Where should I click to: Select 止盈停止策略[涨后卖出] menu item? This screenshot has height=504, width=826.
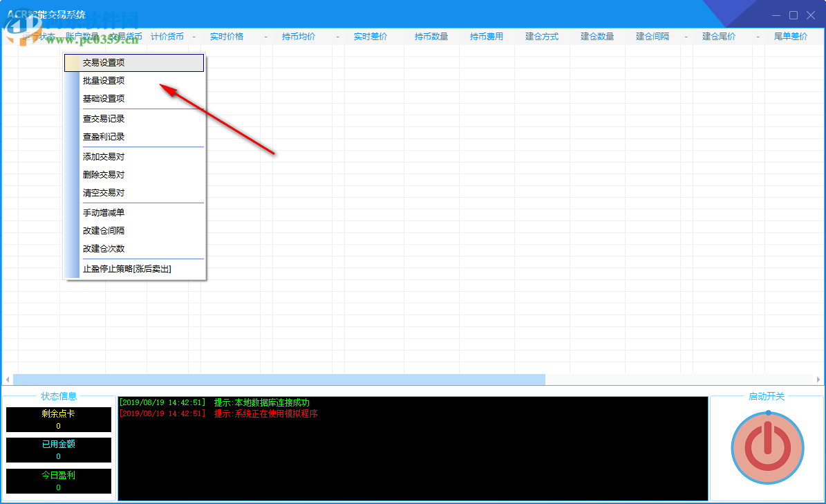134,268
